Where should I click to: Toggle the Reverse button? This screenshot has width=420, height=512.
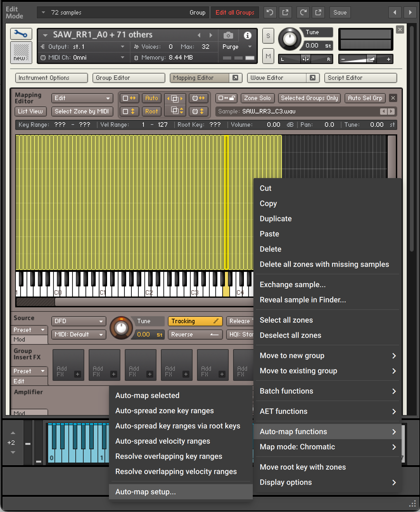click(195, 334)
